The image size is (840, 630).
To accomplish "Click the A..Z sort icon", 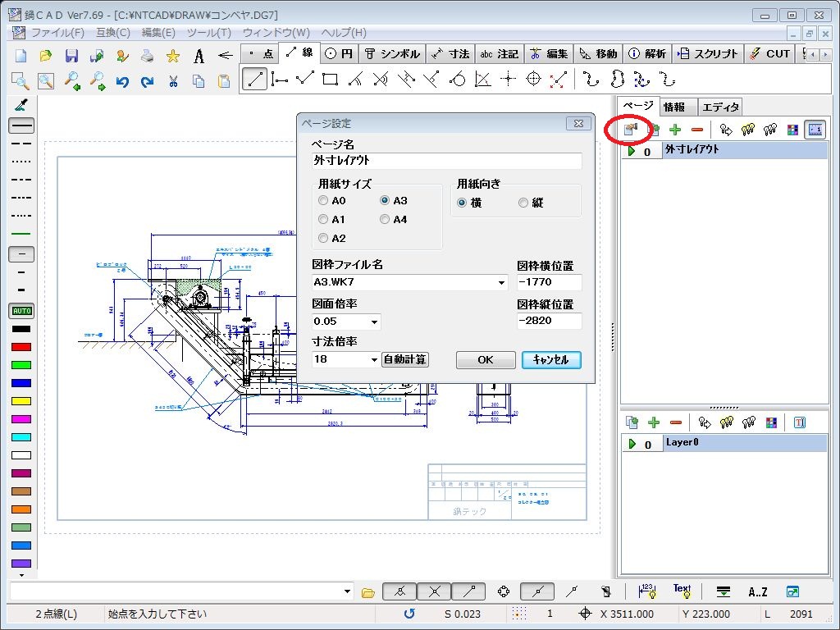I will click(x=757, y=592).
